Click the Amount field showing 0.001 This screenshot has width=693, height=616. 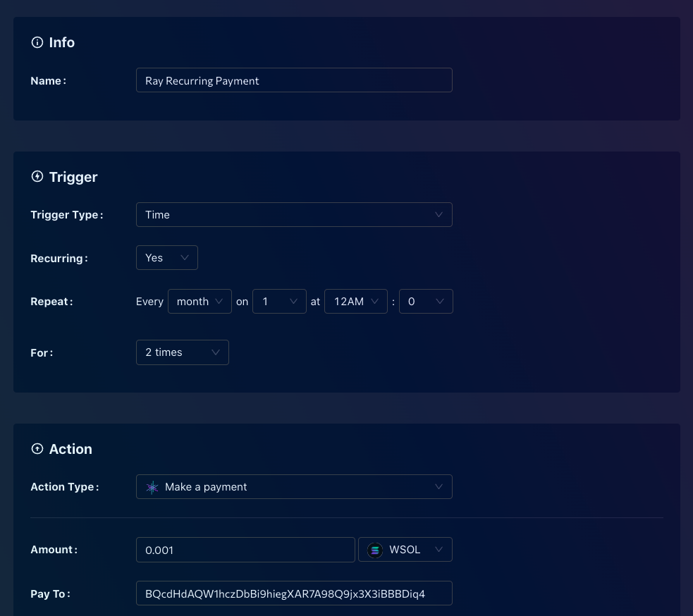point(245,550)
